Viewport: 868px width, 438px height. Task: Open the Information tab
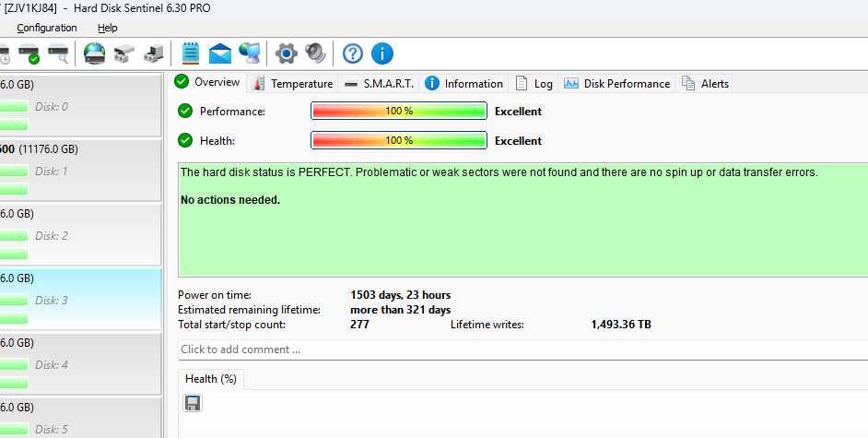pyautogui.click(x=464, y=84)
